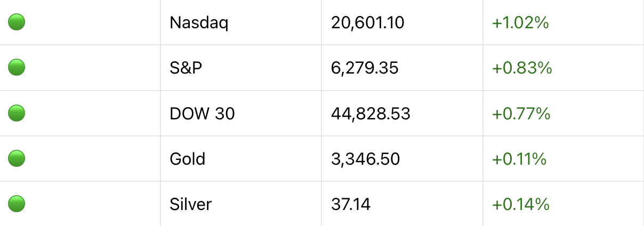Click the Silver price 37.14

pos(351,204)
